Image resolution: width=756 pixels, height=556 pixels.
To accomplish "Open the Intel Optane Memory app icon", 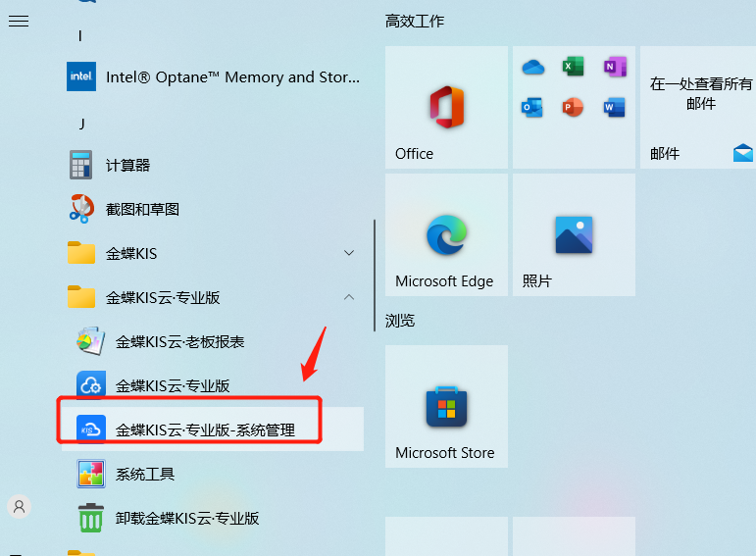I will click(81, 76).
